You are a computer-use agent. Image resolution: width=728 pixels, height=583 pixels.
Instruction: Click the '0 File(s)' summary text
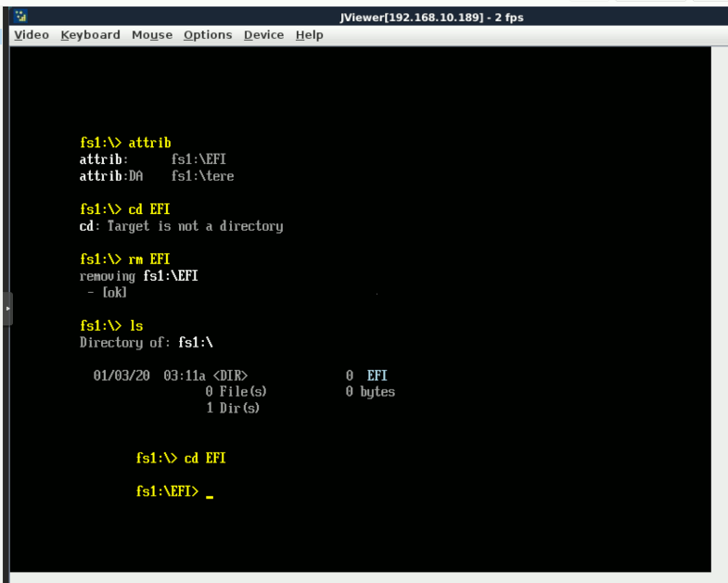point(236,392)
